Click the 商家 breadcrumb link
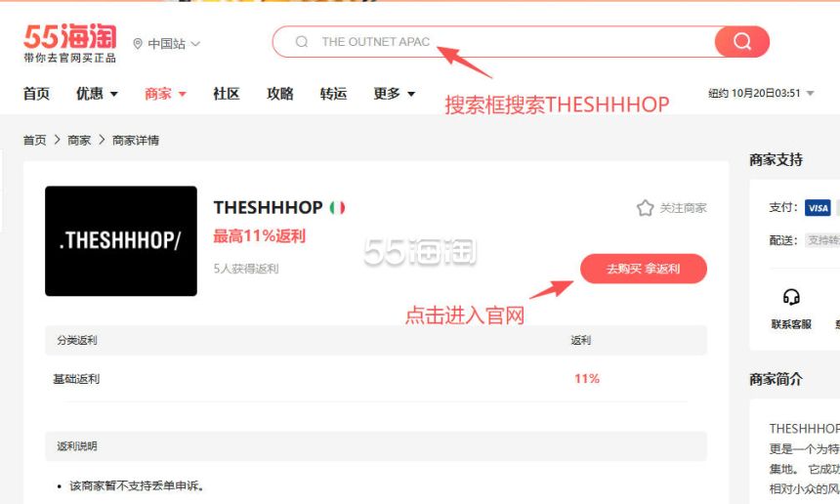Screen dimensions: 840x504 [x=79, y=141]
